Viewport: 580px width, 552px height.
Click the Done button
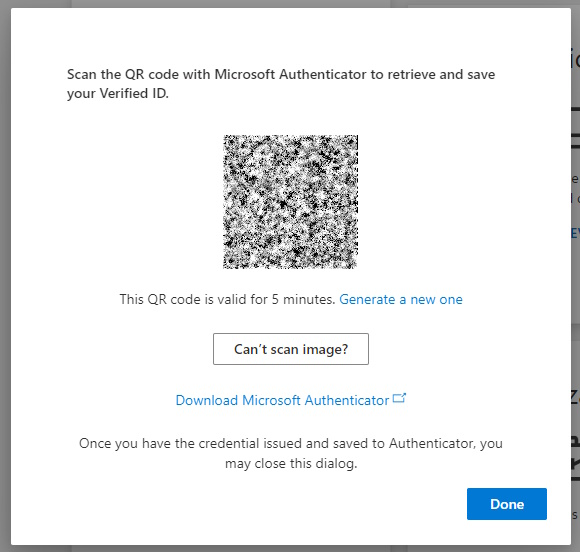coord(506,504)
